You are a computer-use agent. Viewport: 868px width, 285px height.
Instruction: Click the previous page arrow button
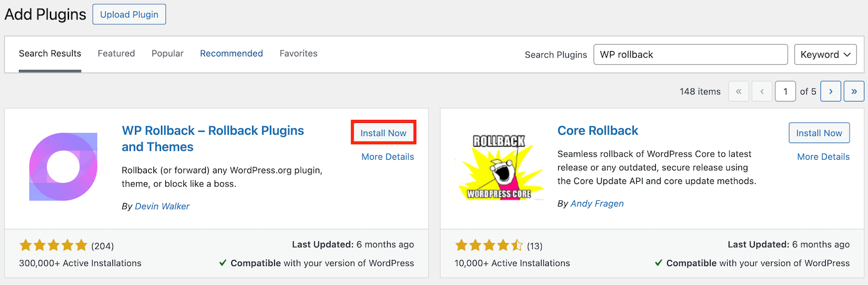(762, 91)
